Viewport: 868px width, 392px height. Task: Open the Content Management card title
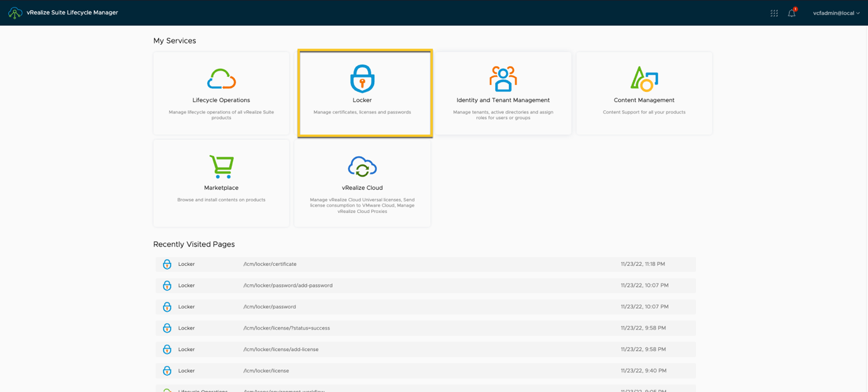[644, 100]
